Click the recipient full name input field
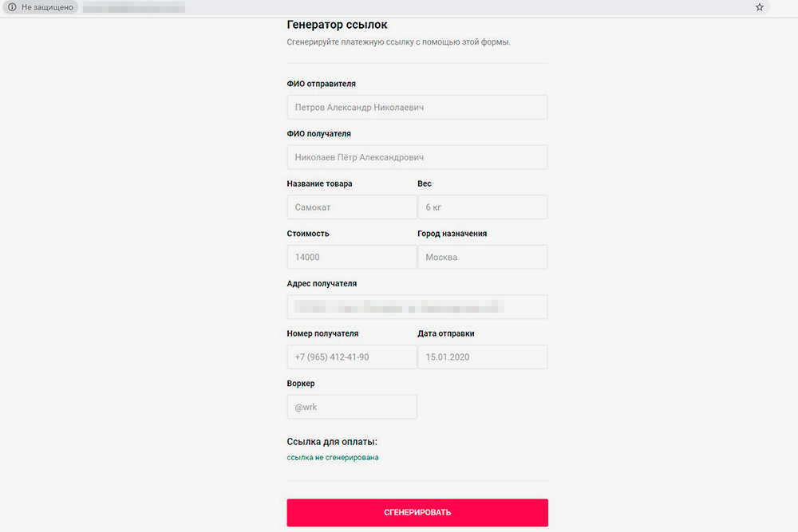The height and width of the screenshot is (532, 798). [417, 157]
